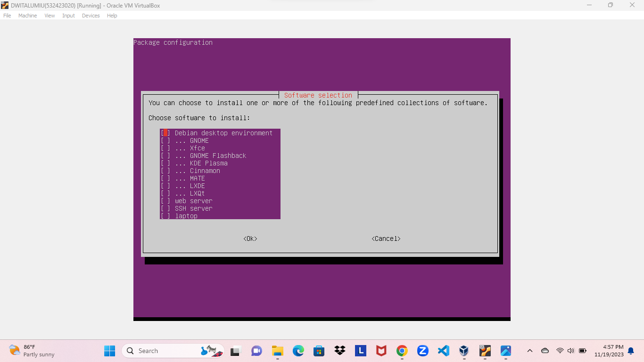This screenshot has width=644, height=362.
Task: Toggle the LXQt checkbox
Action: (x=165, y=193)
